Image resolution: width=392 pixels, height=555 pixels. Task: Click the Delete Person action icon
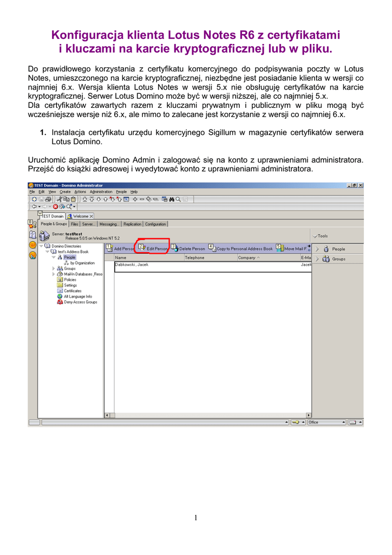click(174, 248)
